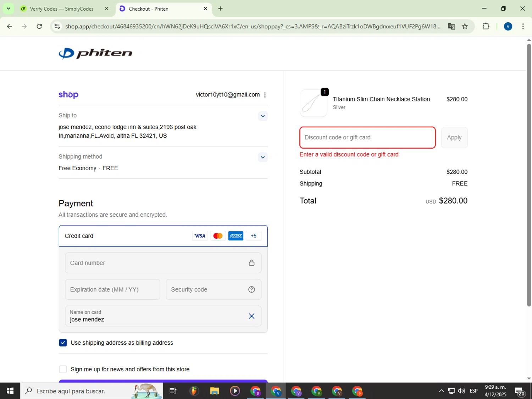Open the volume control in system tray
This screenshot has height=399, width=532.
coord(461,391)
